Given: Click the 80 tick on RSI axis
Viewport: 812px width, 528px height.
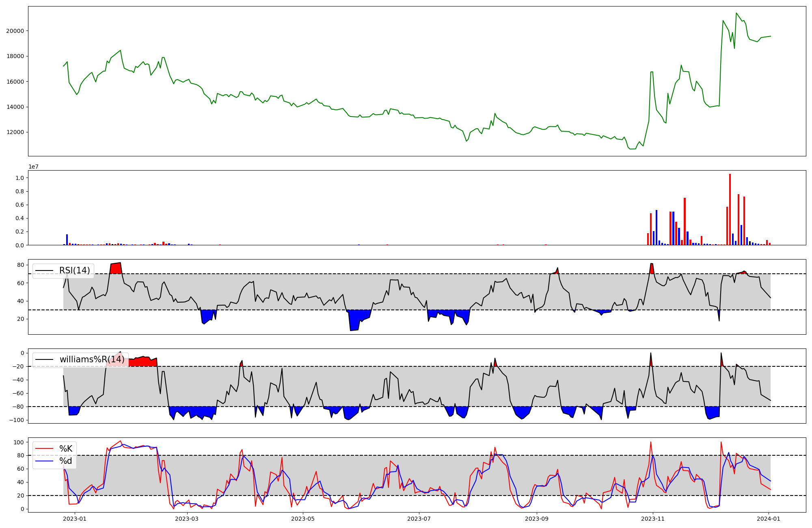Looking at the screenshot, I should 21,265.
